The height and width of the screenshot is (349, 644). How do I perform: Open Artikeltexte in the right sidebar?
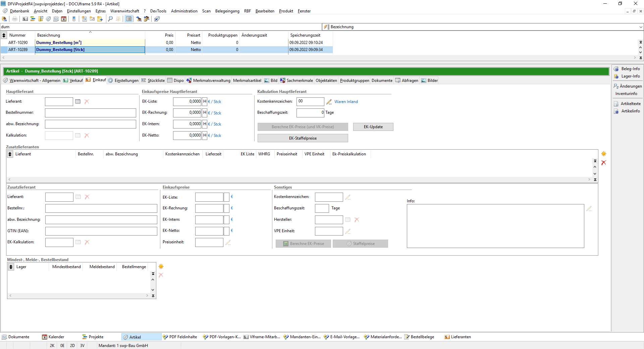(x=627, y=104)
